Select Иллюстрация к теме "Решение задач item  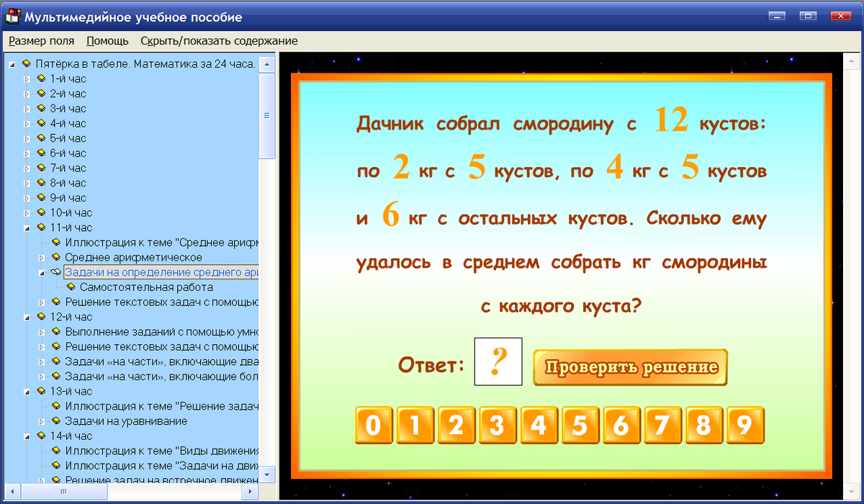click(161, 406)
